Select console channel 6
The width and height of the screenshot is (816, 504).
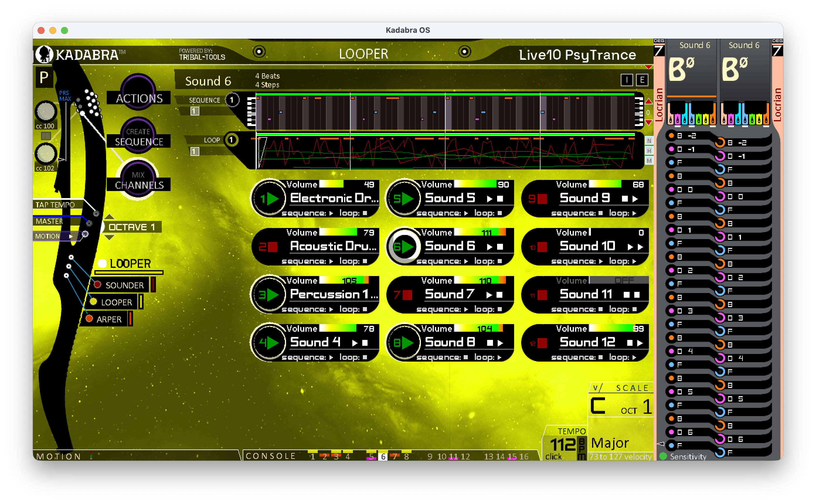pos(383,456)
